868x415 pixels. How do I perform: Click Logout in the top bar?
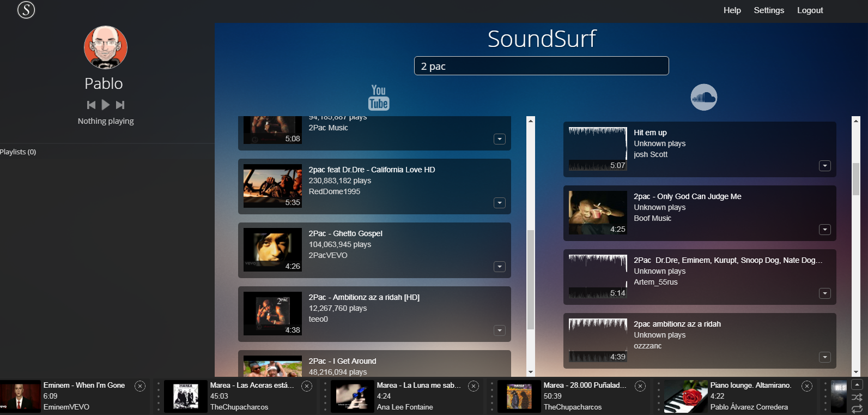pos(810,10)
